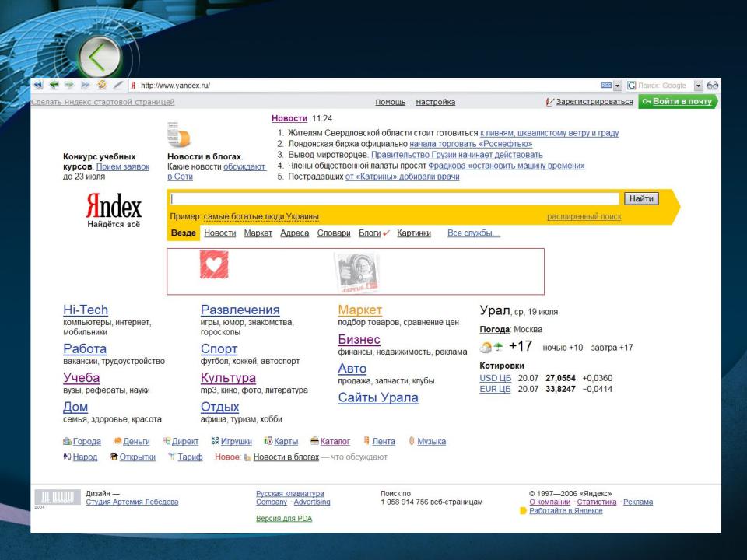Switch to the Маркет search tab
Image resolution: width=747 pixels, height=560 pixels.
258,233
